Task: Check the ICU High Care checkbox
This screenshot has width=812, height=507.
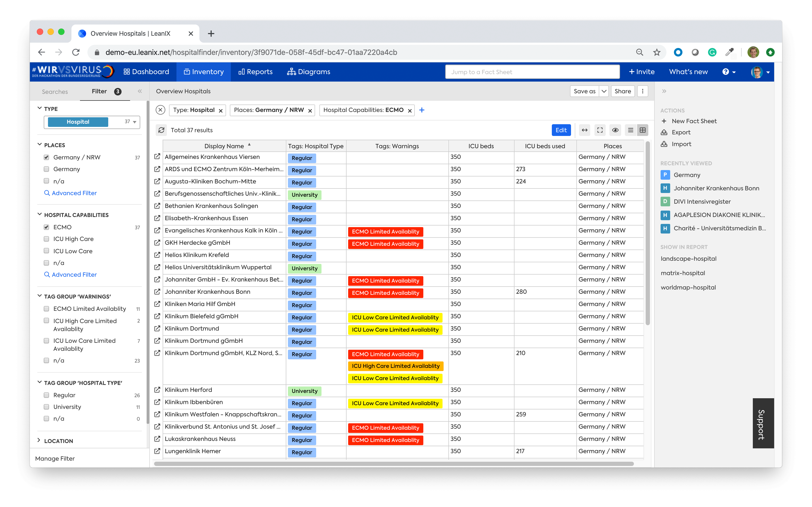Action: [x=47, y=239]
